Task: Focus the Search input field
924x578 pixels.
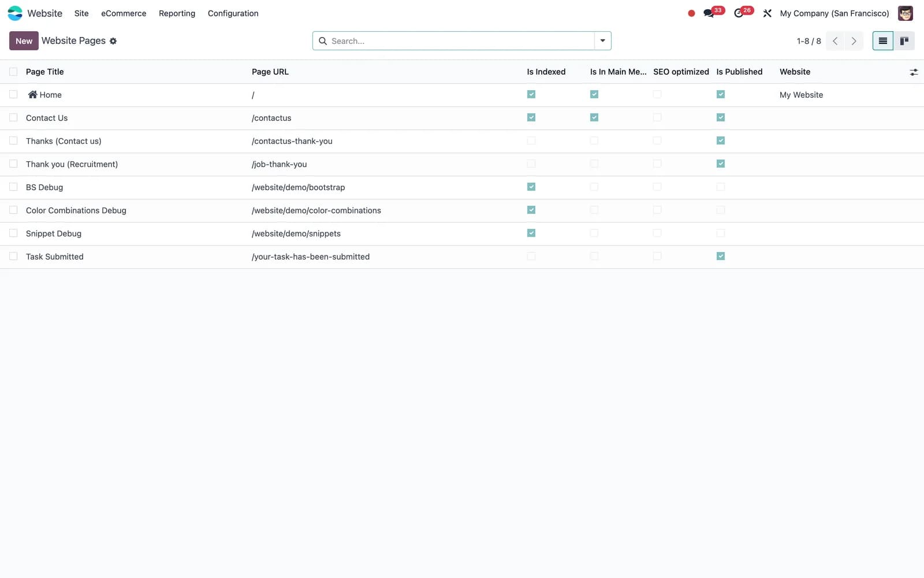Action: pos(461,41)
